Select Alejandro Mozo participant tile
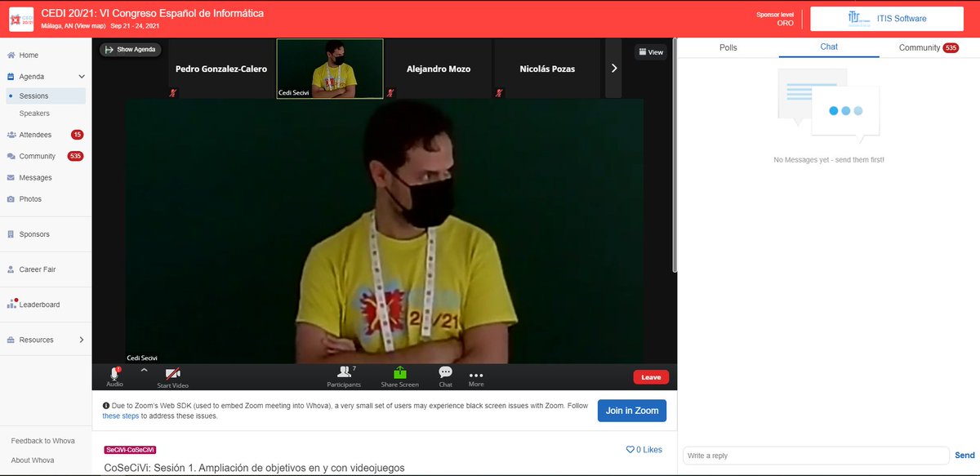The width and height of the screenshot is (980, 476). tap(439, 69)
